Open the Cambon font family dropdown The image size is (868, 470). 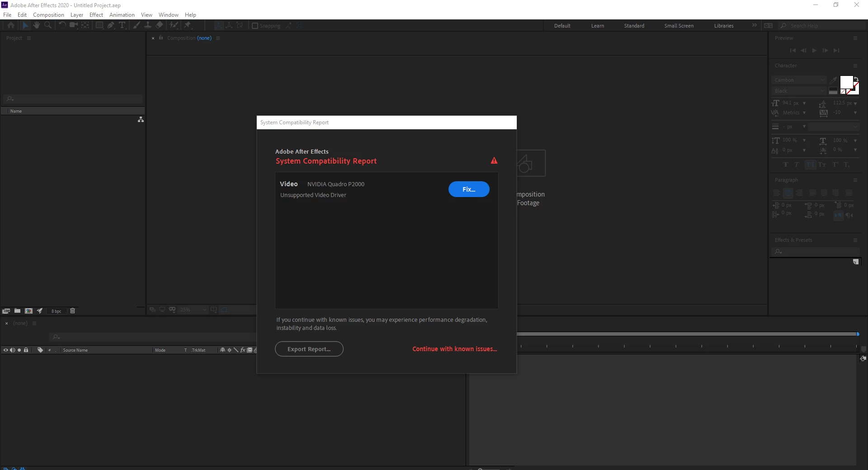point(799,80)
